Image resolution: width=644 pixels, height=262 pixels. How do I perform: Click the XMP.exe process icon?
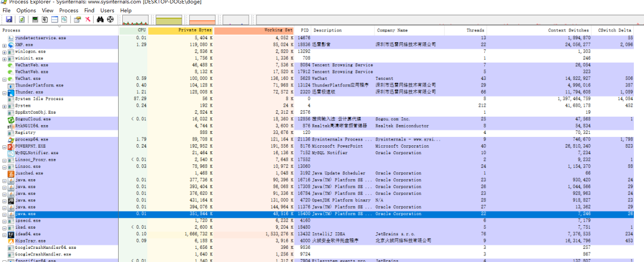click(11, 45)
